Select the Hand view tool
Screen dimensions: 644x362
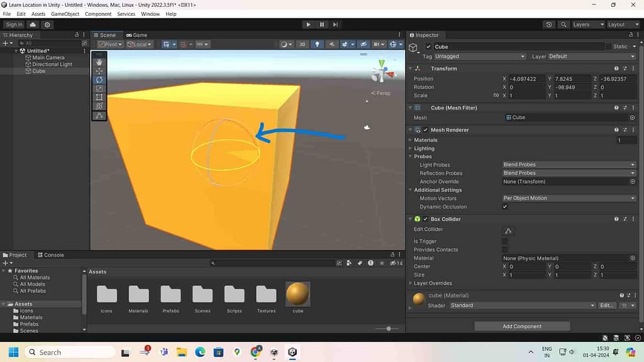[x=99, y=62]
